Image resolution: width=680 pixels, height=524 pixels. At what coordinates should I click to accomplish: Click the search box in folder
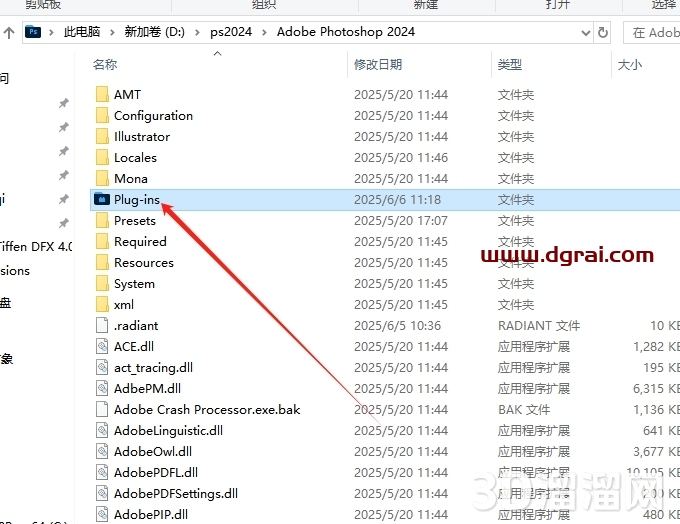click(652, 33)
